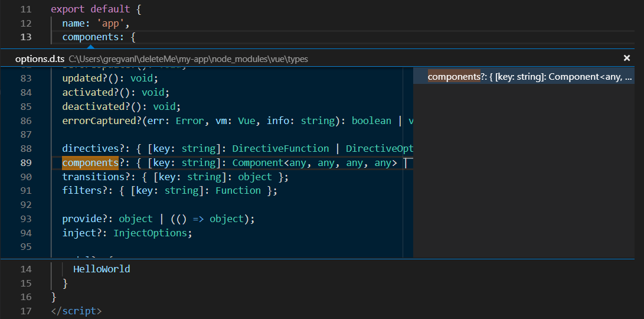Click 'default' keyword on line 11
The width and height of the screenshot is (644, 319).
click(110, 9)
